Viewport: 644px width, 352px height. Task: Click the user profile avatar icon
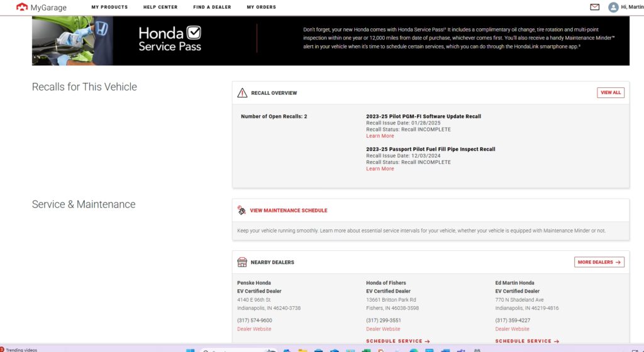pos(613,8)
